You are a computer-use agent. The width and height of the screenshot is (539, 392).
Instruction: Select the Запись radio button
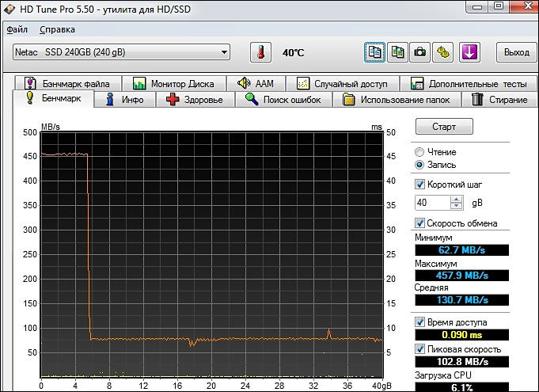[x=419, y=165]
